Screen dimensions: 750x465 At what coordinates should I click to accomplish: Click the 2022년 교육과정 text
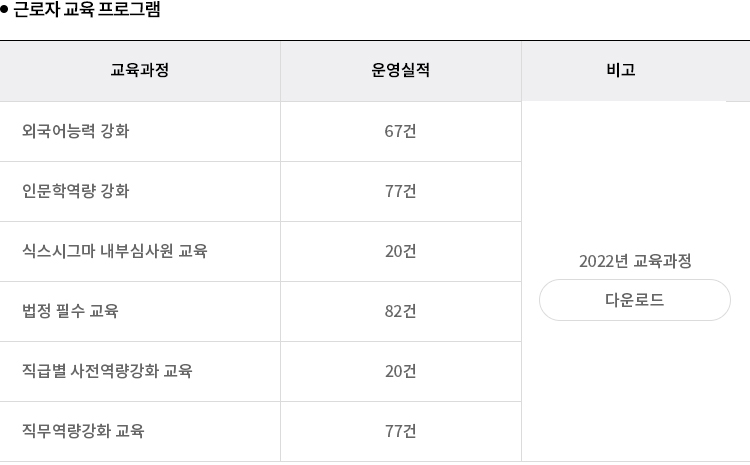635,261
